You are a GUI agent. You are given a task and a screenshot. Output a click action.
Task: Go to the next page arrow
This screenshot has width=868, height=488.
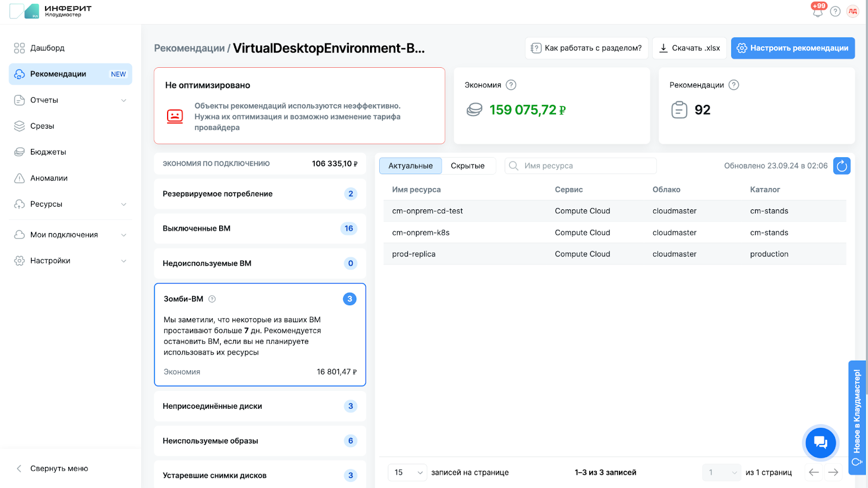tap(833, 472)
